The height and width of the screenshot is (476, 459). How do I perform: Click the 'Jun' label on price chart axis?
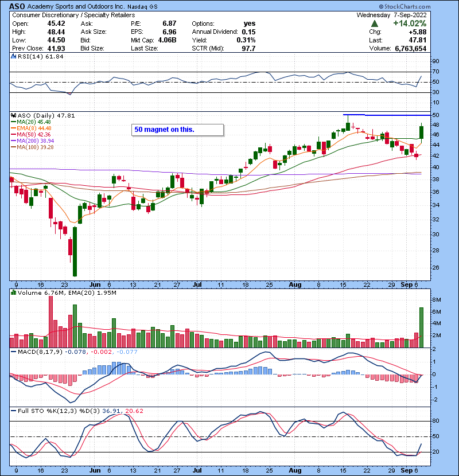95,285
